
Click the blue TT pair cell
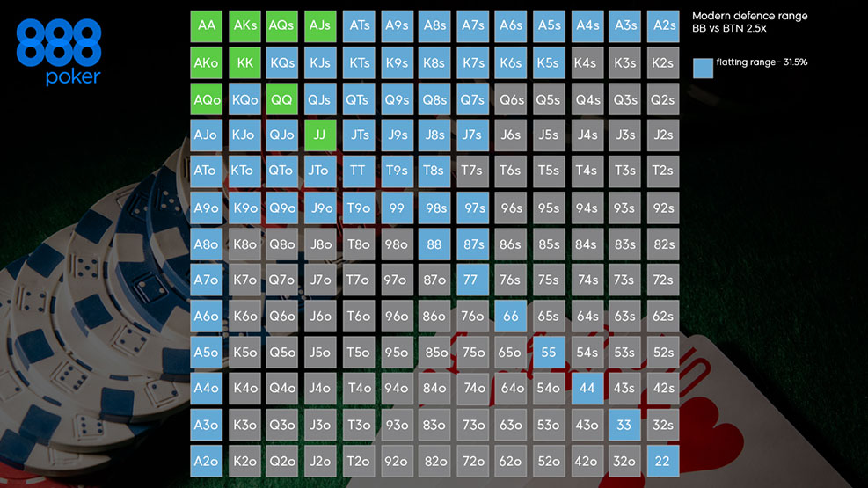click(358, 171)
